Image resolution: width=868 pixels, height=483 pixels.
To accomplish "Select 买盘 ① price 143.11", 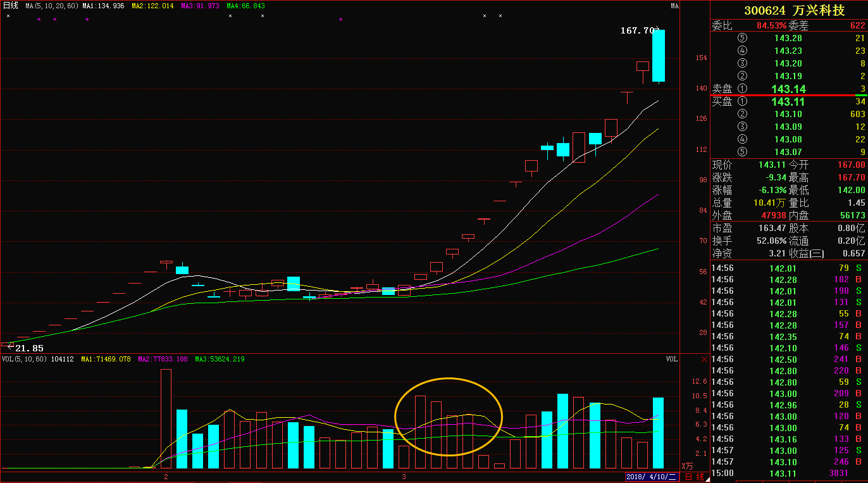I will pyautogui.click(x=788, y=101).
